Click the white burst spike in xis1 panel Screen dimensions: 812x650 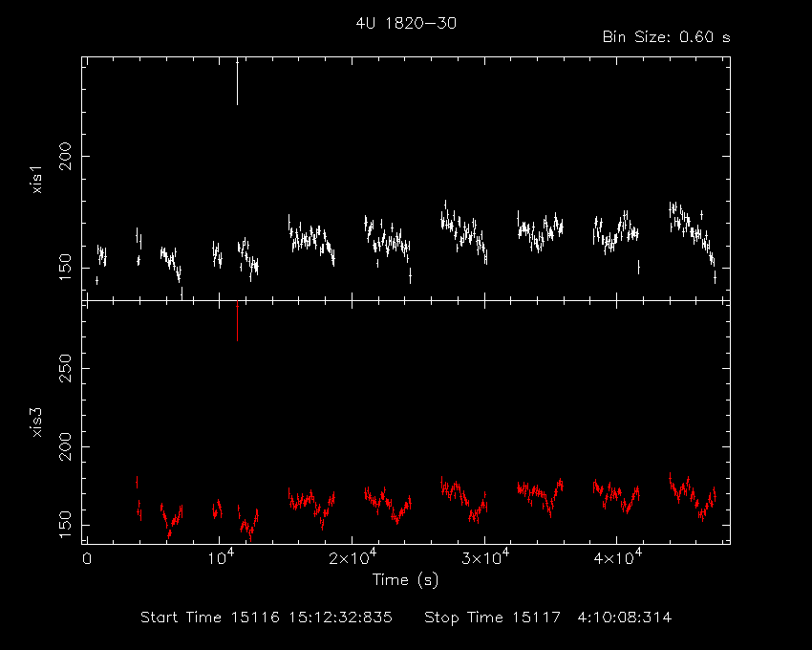click(237, 81)
